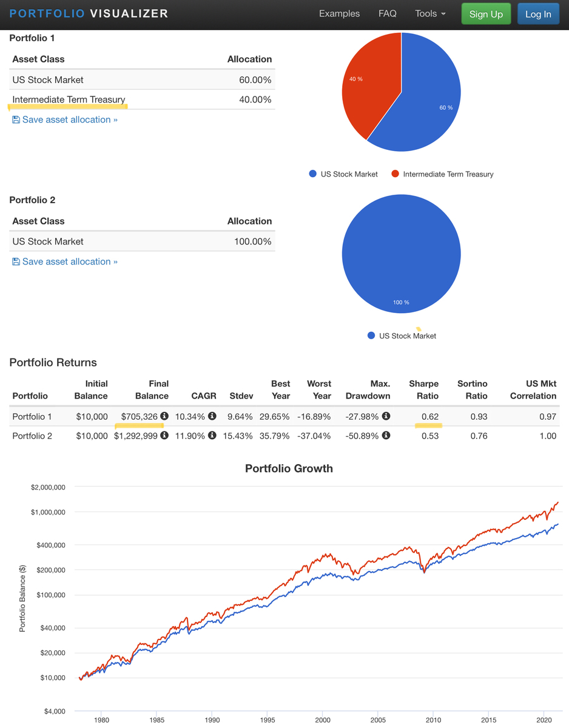The width and height of the screenshot is (569, 728).
Task: Click info icon beside Portfolio 2 final balance
Action: tap(164, 436)
